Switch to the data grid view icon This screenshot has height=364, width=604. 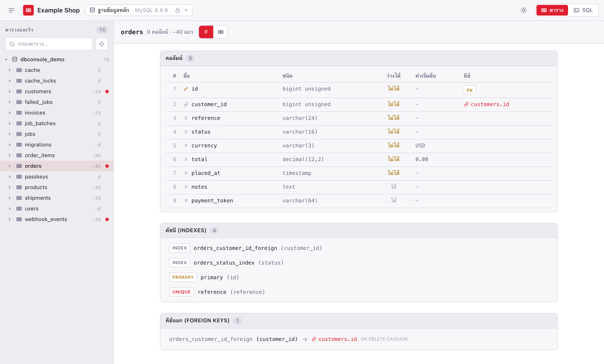(220, 32)
